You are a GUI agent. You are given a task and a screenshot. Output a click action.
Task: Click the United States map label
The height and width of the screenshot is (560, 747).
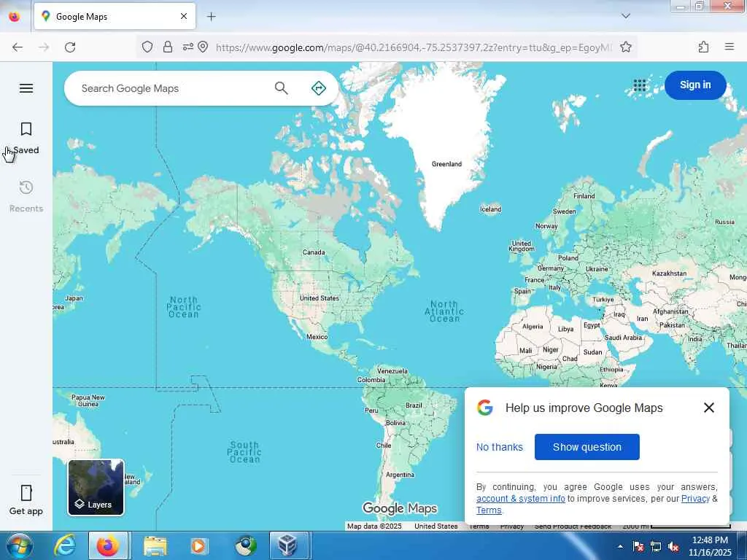pos(320,298)
